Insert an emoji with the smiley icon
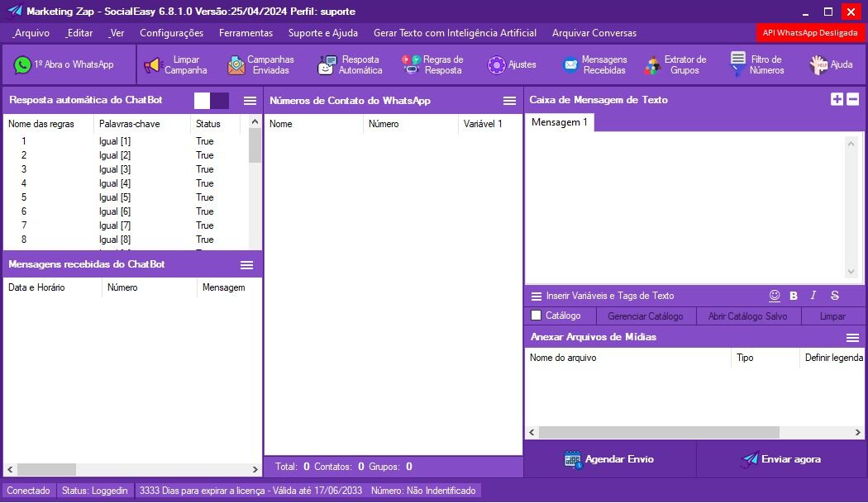This screenshot has width=868, height=503. click(775, 296)
